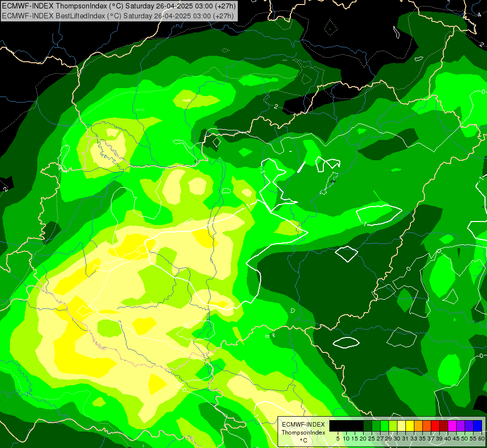The width and height of the screenshot is (487, 448).
Task: Click the bright green 27–29 legend swatch
Action: click(x=385, y=426)
